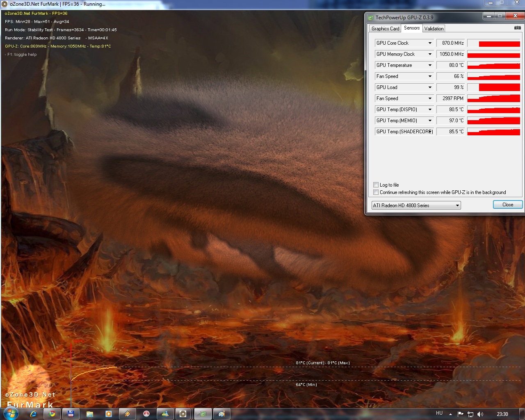Click the Winamp taskbar icon
The width and height of the screenshot is (525, 420).
127,414
